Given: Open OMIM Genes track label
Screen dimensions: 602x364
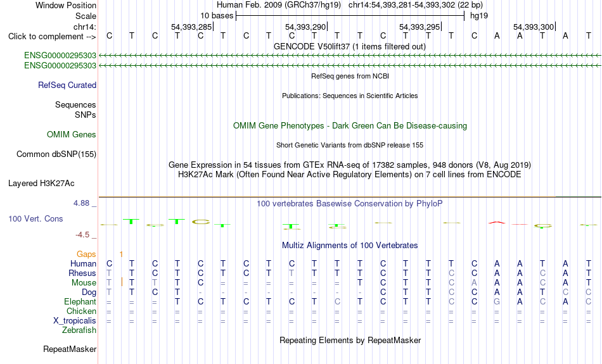Looking at the screenshot, I should (x=71, y=134).
